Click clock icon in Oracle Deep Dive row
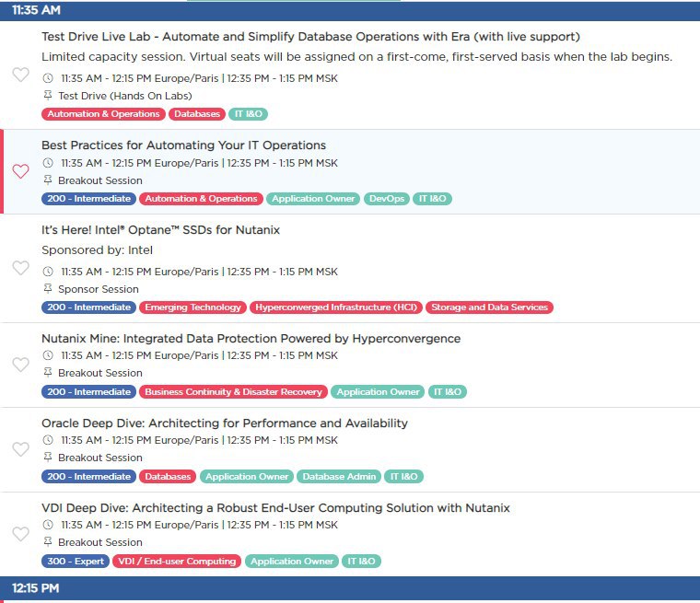Image resolution: width=700 pixels, height=603 pixels. pyautogui.click(x=48, y=440)
